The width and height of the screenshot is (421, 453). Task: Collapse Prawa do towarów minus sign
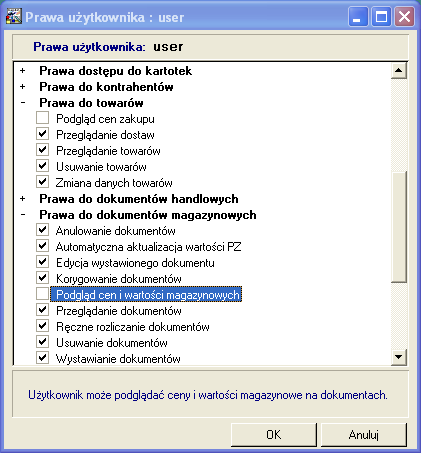click(x=22, y=103)
